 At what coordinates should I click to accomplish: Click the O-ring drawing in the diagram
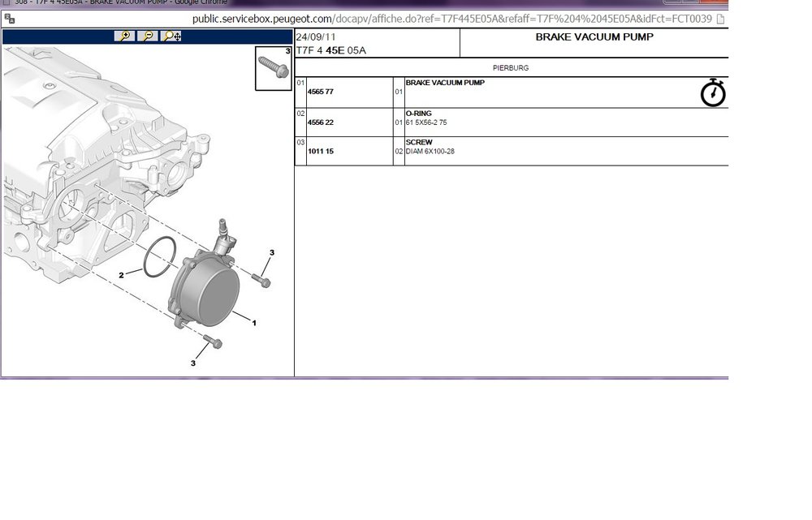tap(159, 256)
